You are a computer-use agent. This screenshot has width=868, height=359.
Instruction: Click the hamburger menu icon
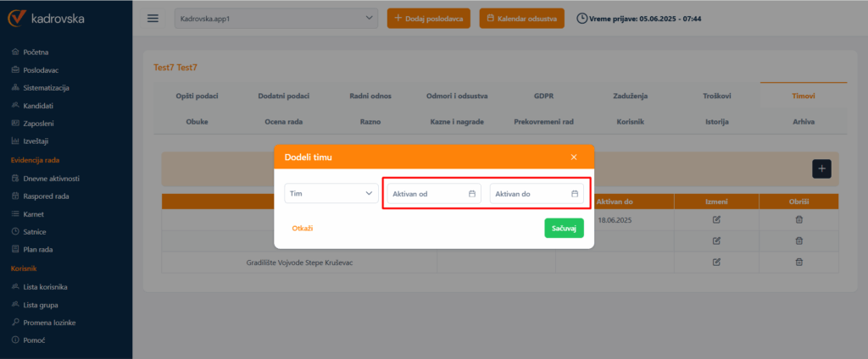(153, 19)
